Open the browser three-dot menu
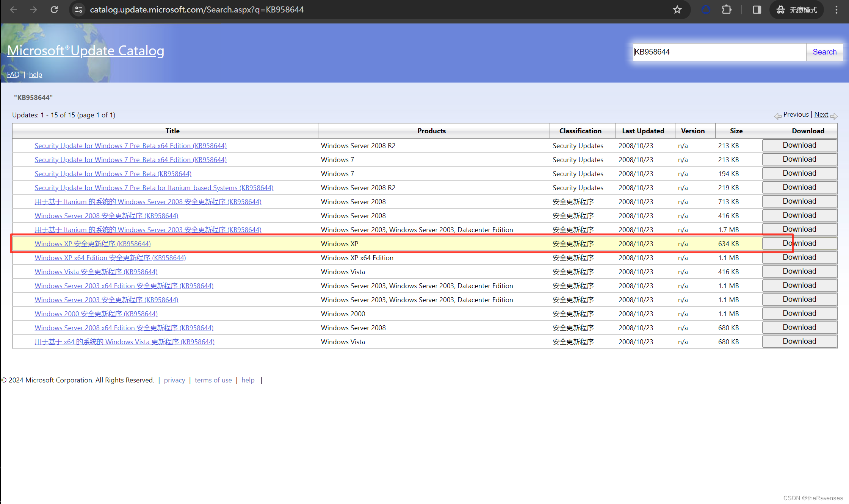This screenshot has width=849, height=504. click(836, 10)
